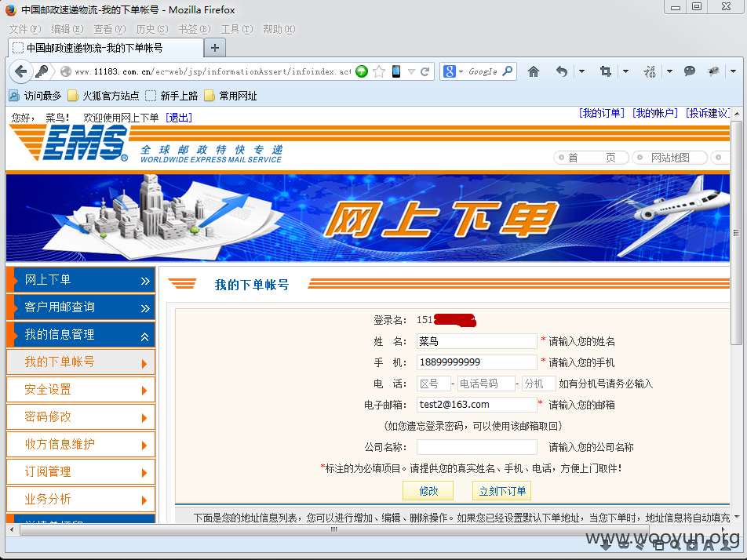This screenshot has height=560, width=747.
Task: Open the 常用网址 bookmark folder
Action: (231, 96)
